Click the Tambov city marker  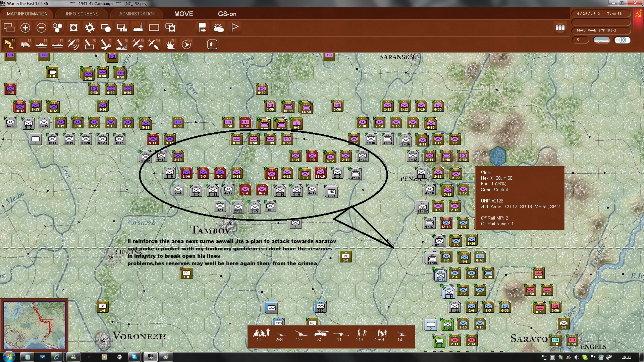[230, 224]
